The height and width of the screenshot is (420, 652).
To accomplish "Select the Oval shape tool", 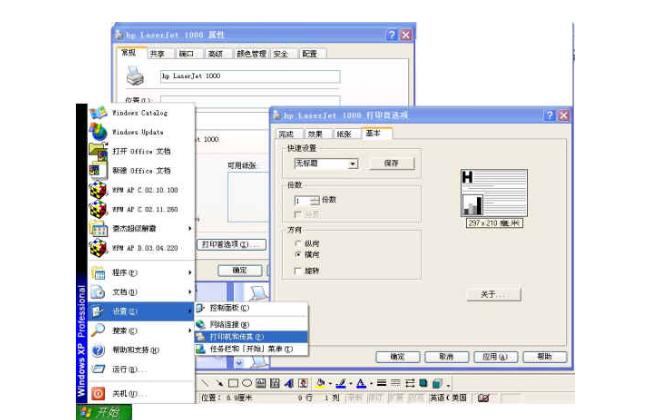I will point(247,383).
